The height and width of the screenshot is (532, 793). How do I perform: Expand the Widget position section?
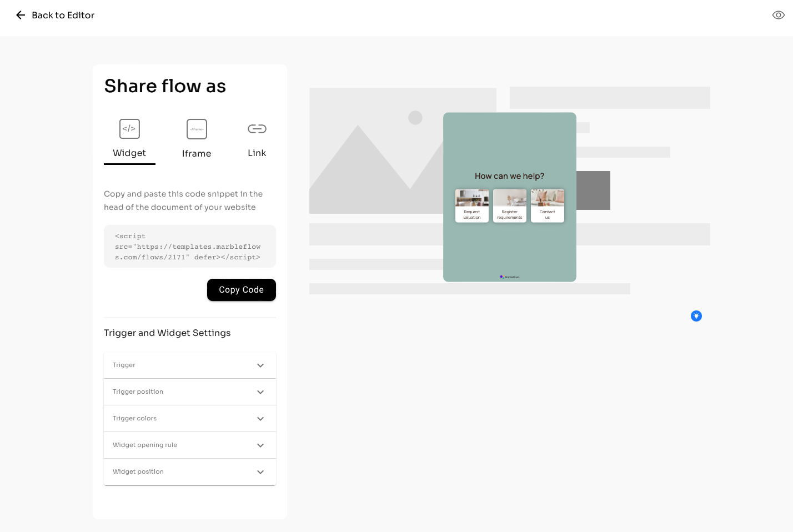(x=190, y=472)
